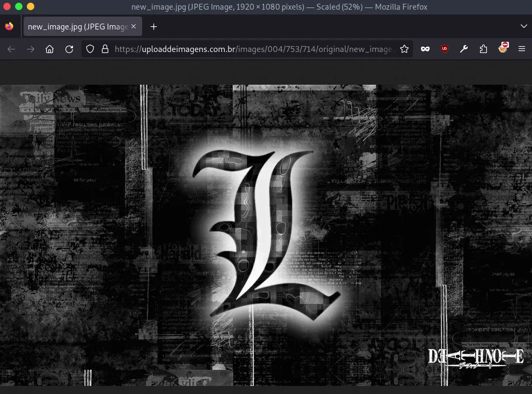This screenshot has width=532, height=394.
Task: Open tracking protection shield info
Action: pos(90,49)
